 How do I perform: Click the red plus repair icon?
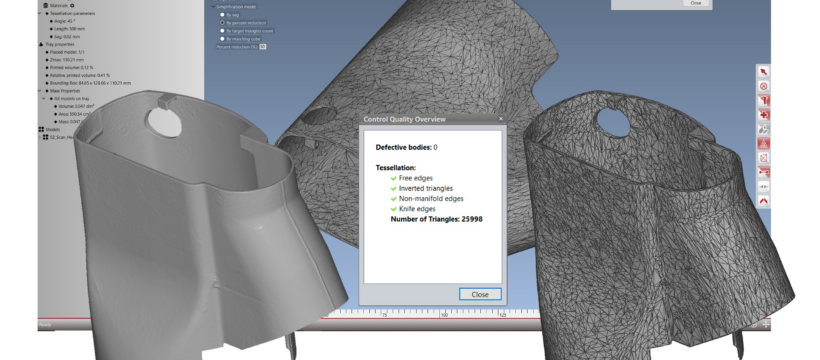[763, 115]
